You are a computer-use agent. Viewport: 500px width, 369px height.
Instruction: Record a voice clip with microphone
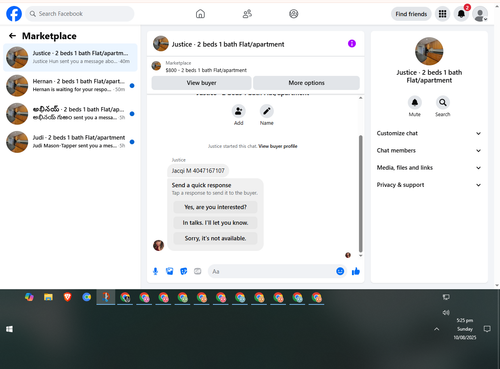pyautogui.click(x=155, y=271)
